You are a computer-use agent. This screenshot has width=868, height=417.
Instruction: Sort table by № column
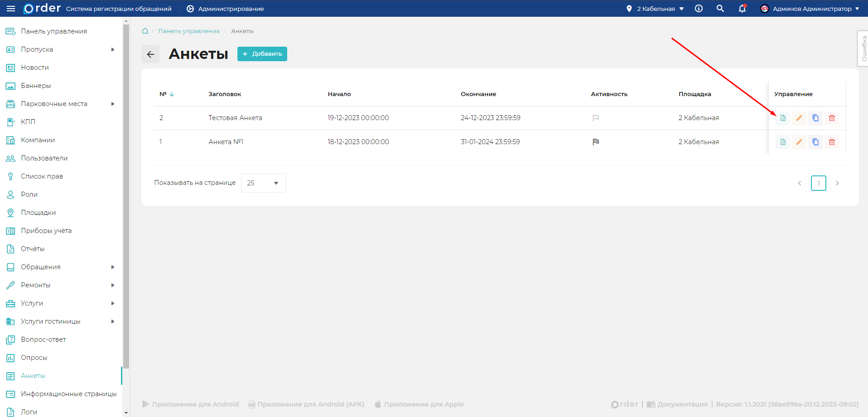pos(166,94)
